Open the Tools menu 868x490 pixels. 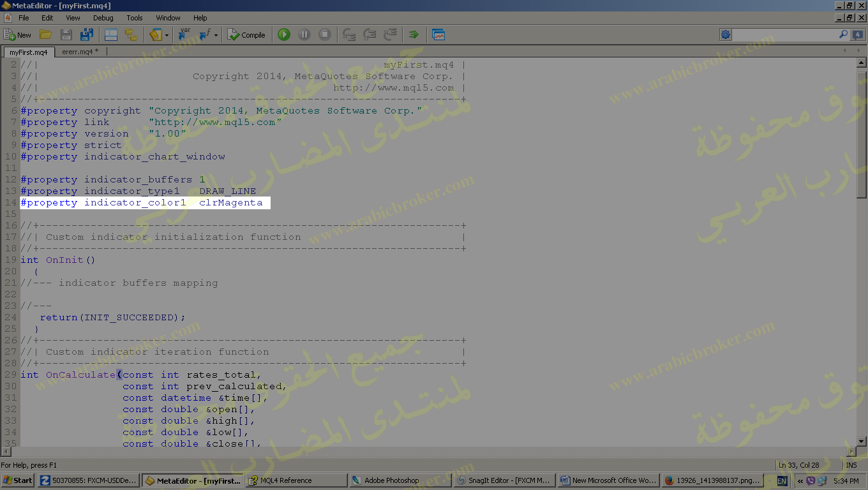[x=135, y=18]
